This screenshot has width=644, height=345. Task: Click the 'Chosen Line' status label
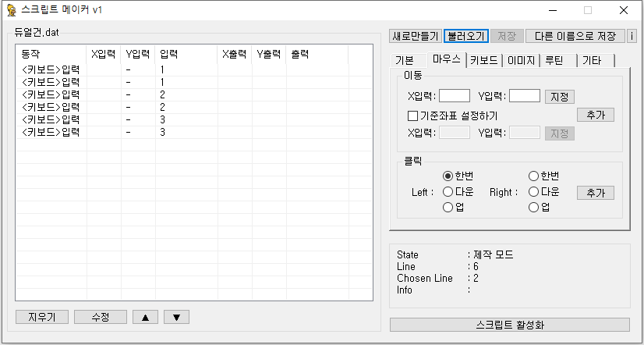tap(425, 279)
